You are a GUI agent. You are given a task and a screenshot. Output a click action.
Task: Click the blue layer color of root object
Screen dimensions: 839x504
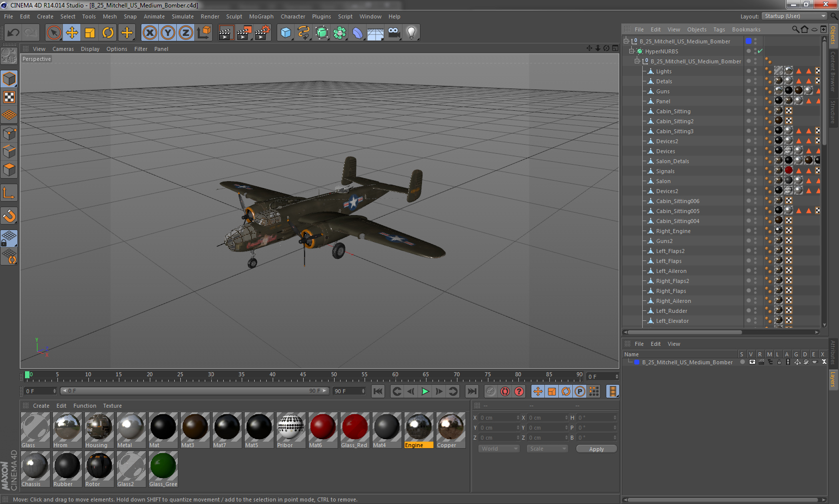749,41
